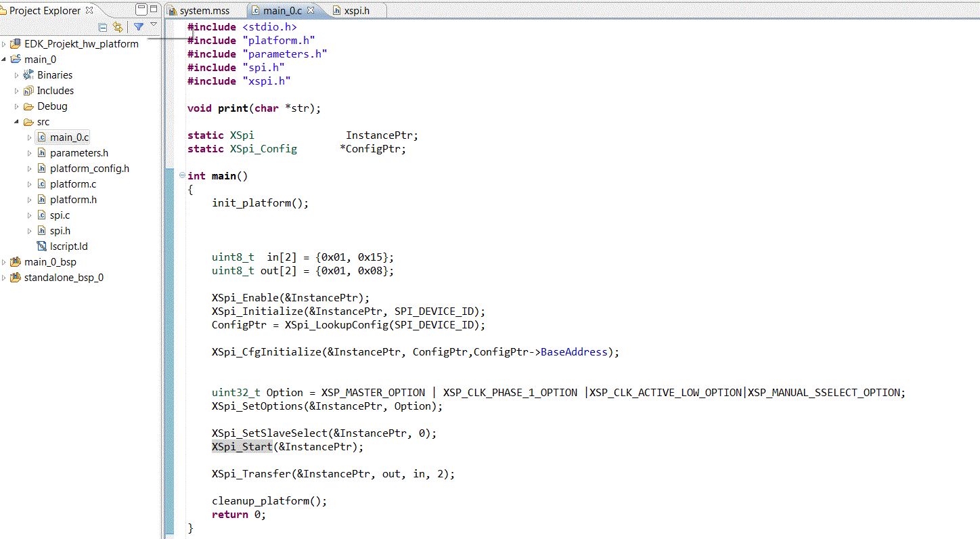Click the spi.h file icon in tree
The image size is (980, 539).
(41, 231)
